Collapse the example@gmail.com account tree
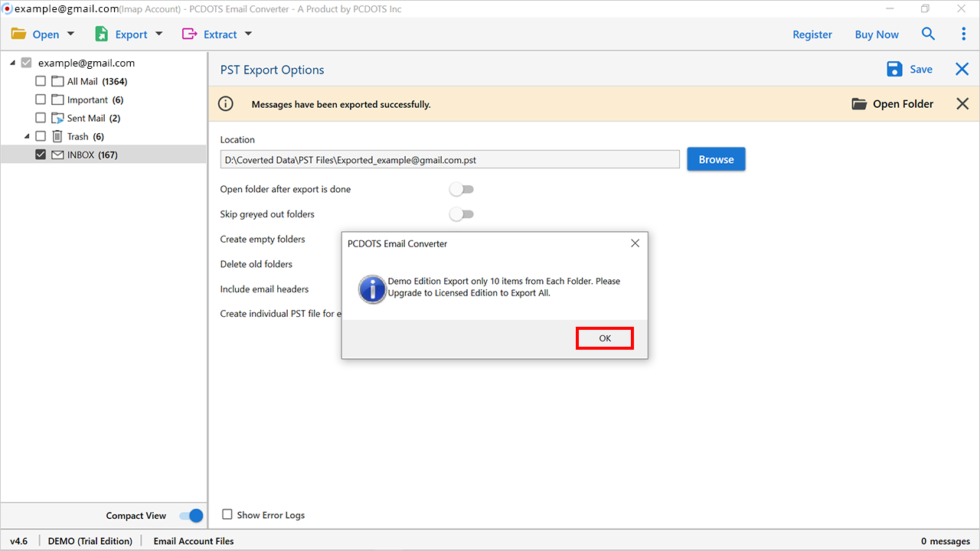This screenshot has height=551, width=980. (13, 63)
